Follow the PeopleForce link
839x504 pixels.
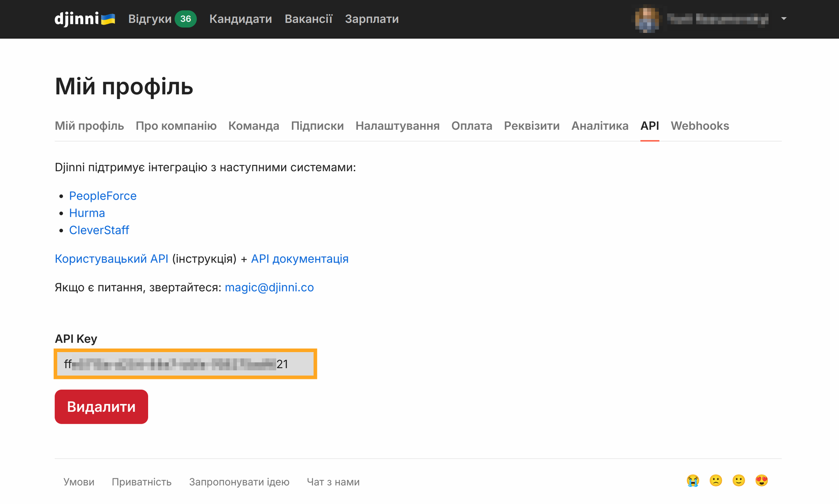[103, 196]
